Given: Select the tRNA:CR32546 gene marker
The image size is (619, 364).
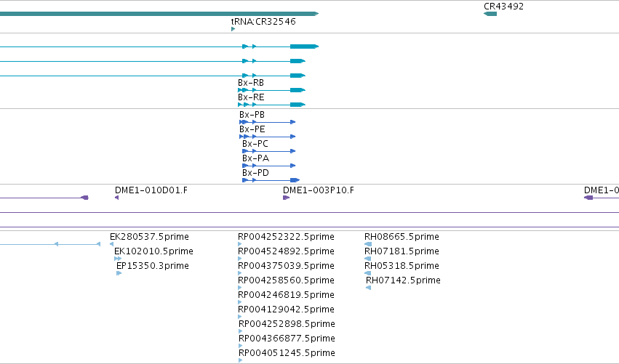Looking at the screenshot, I should click(x=233, y=29).
